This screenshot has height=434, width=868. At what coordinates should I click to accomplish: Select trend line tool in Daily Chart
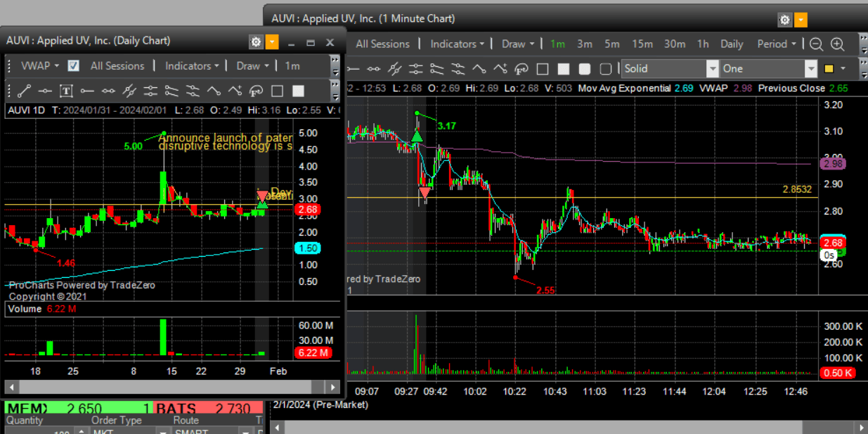tap(24, 91)
